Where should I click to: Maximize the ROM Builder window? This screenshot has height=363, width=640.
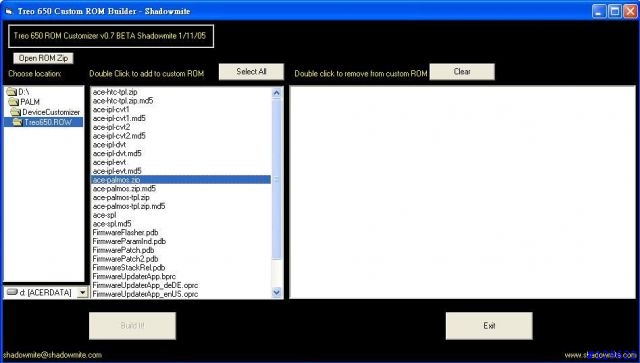(x=615, y=11)
